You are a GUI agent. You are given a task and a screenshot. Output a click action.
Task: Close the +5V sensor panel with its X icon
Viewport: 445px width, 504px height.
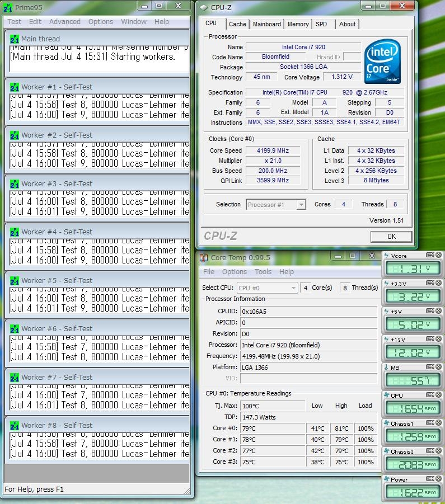pos(439,311)
